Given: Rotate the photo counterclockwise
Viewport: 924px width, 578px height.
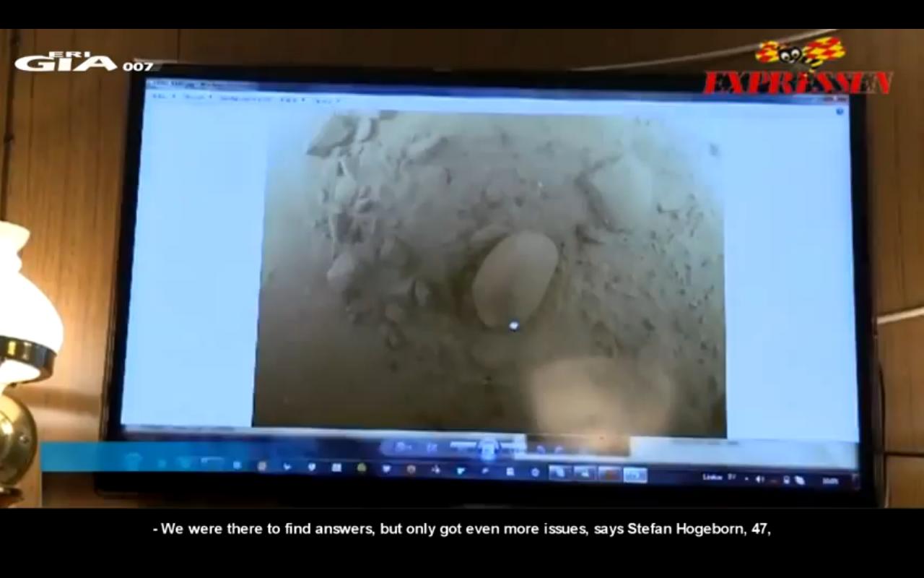Looking at the screenshot, I should click(x=540, y=449).
